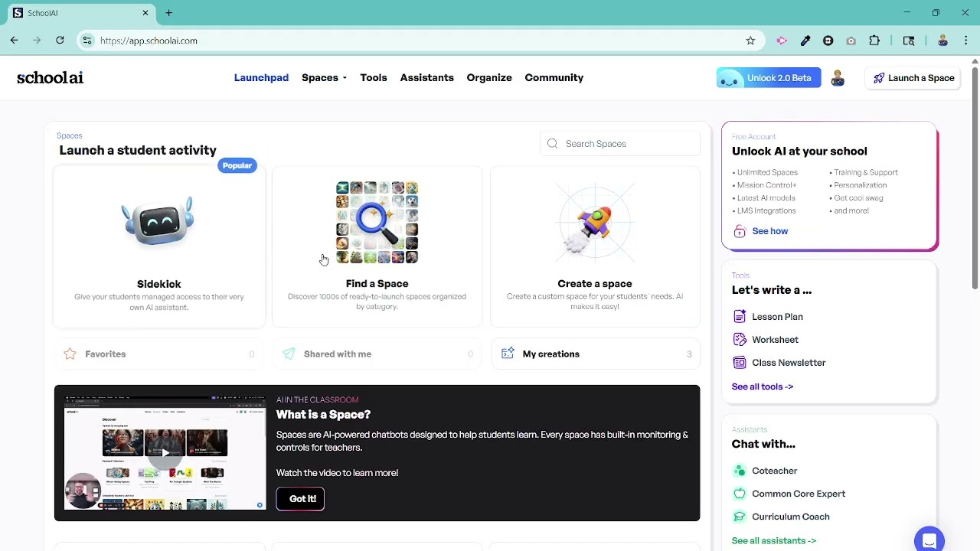Click the rocket icon in Launch a Space

(x=879, y=78)
